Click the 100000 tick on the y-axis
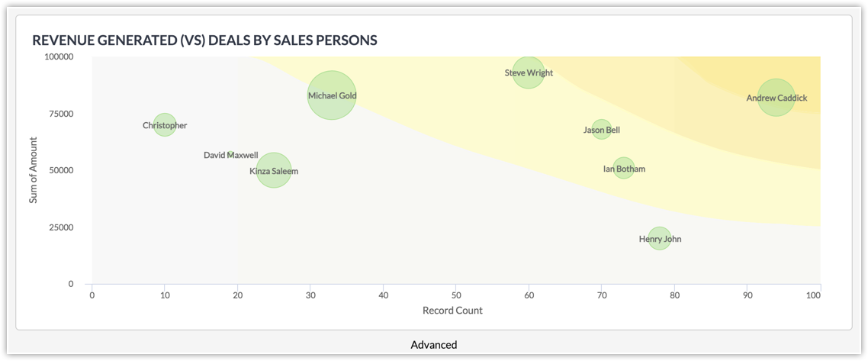868x361 pixels. (59, 56)
